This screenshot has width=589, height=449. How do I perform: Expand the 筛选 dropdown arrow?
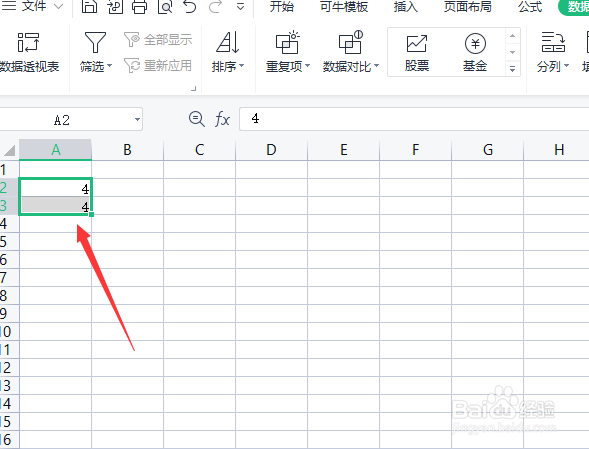point(110,66)
